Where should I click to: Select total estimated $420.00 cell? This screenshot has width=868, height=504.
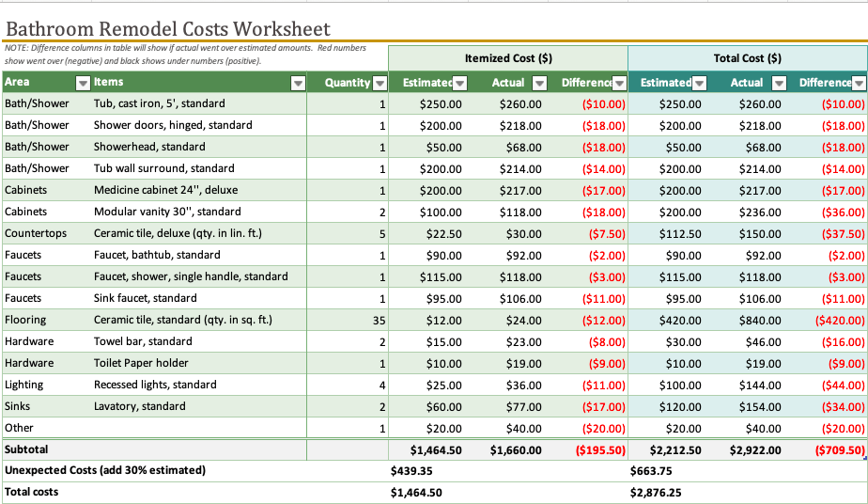pyautogui.click(x=668, y=320)
